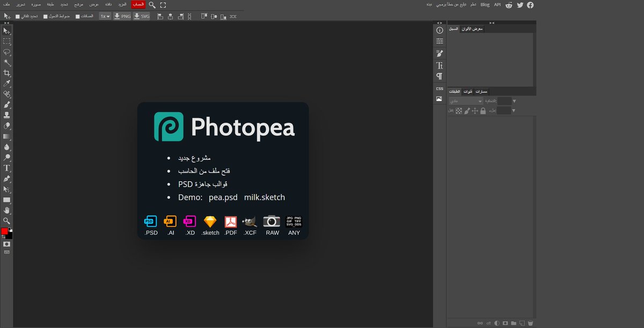
Task: Select the Gradient tool
Action: pos(7,136)
